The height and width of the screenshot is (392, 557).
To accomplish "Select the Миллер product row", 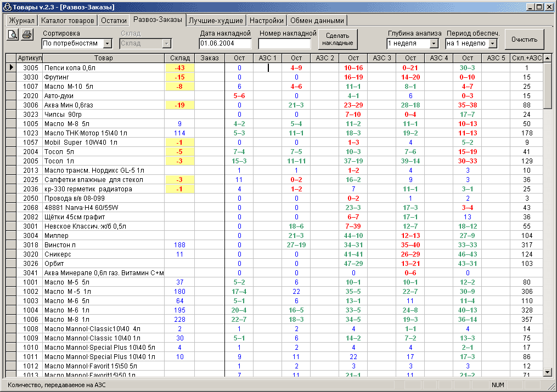I will coord(274,236).
